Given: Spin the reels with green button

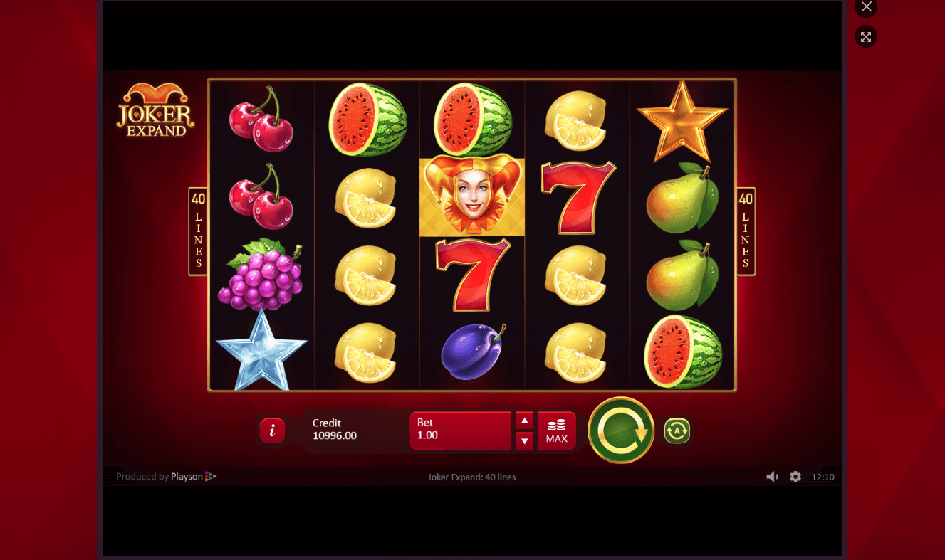Looking at the screenshot, I should pos(621,430).
